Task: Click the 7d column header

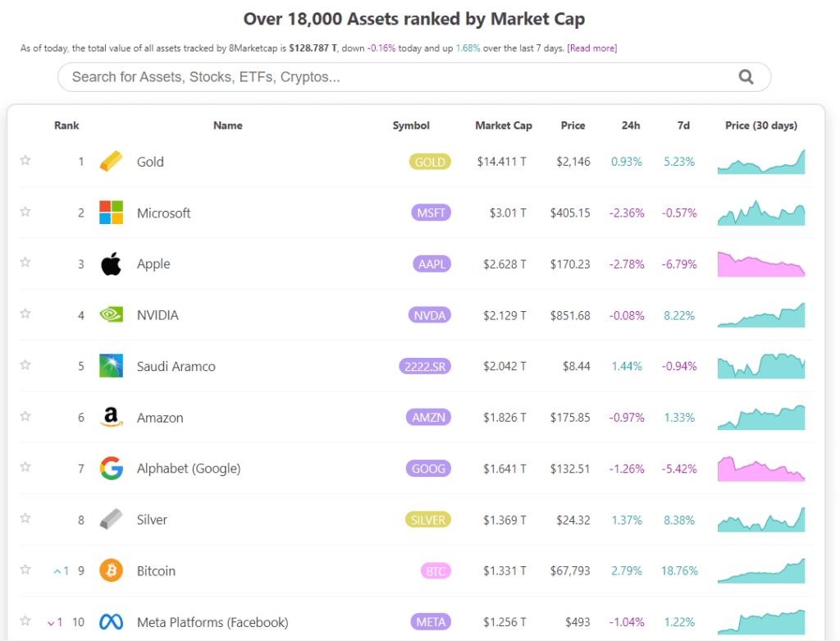Action: pyautogui.click(x=683, y=126)
